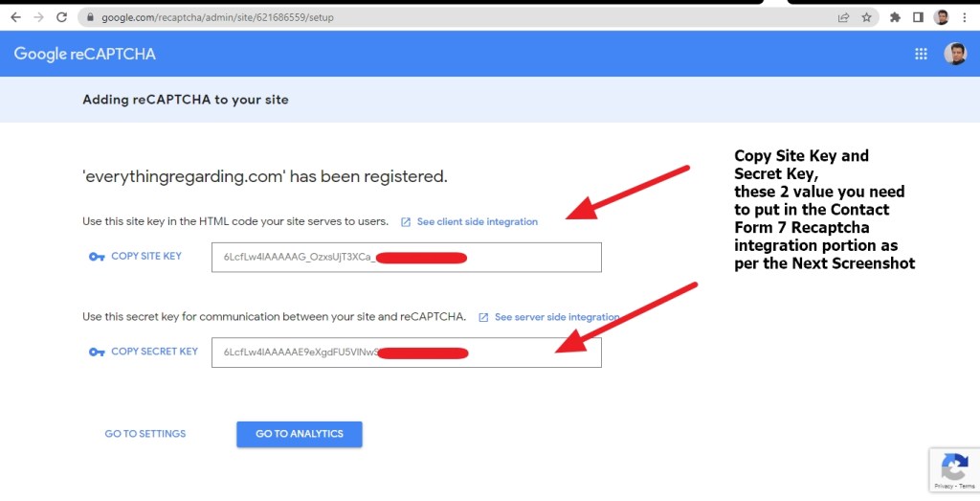Click the Google reCAPTCHA header logo
This screenshot has width=980, height=501.
(84, 55)
